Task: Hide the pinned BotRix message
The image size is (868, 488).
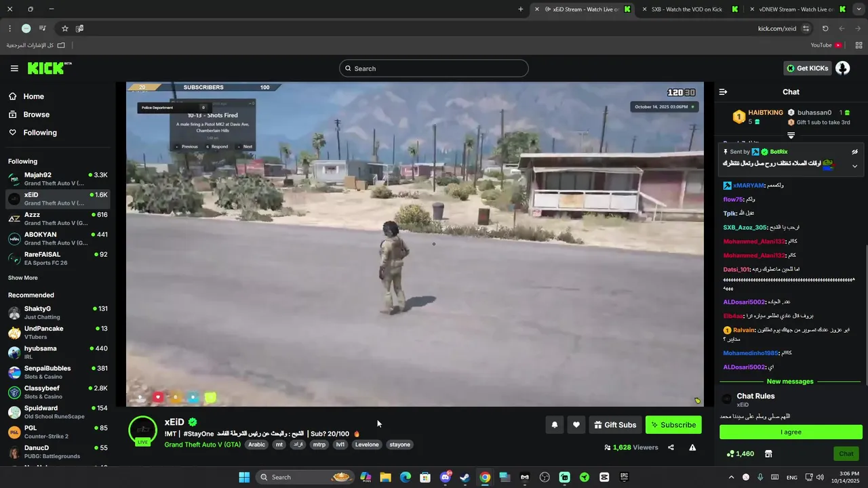Action: pyautogui.click(x=854, y=152)
